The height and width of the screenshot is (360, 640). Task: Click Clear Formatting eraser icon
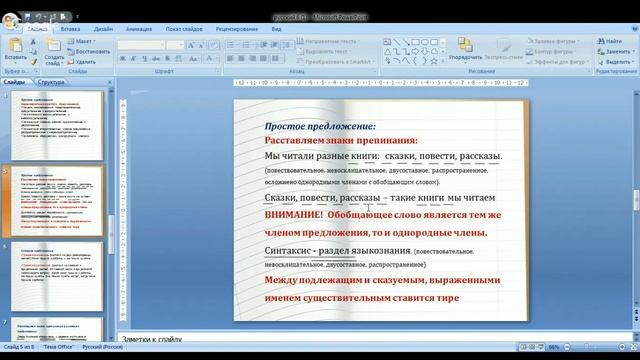pyautogui.click(x=213, y=45)
